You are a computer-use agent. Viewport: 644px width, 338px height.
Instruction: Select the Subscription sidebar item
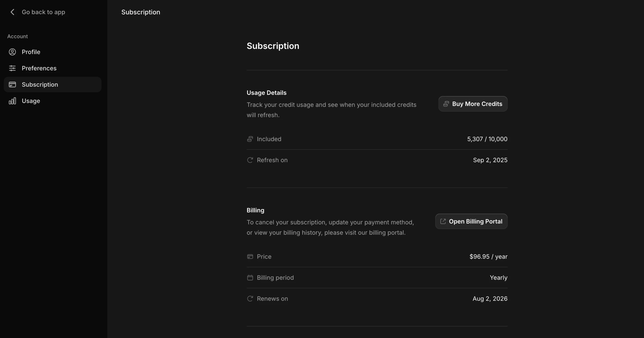pos(40,84)
